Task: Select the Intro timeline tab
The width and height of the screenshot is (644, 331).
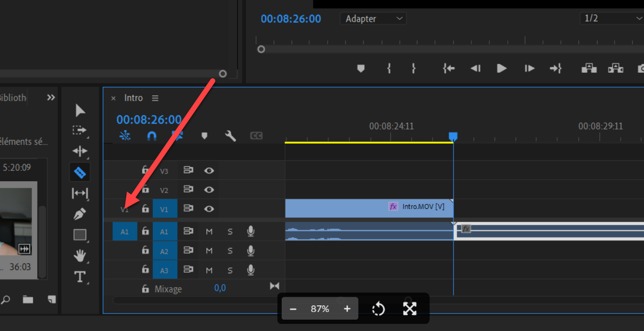Action: click(133, 98)
